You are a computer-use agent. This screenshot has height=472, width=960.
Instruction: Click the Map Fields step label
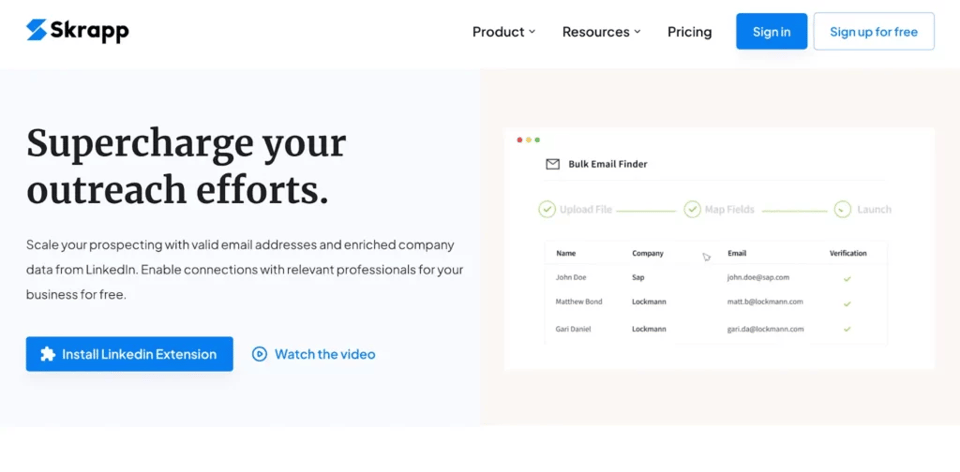tap(729, 209)
